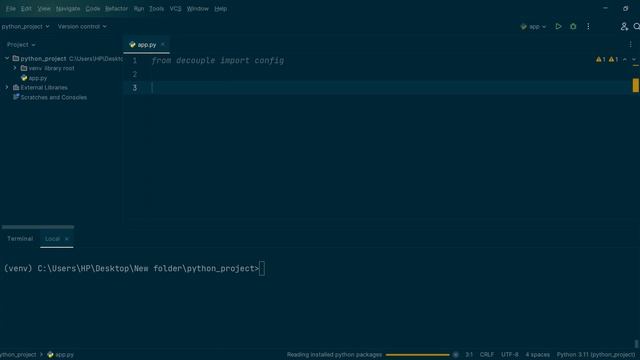
Task: Select app.py in project tree
Action: (38, 78)
